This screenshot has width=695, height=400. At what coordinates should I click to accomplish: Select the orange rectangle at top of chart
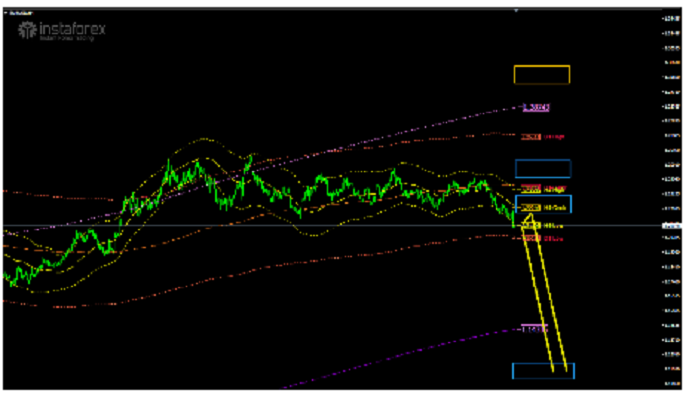[x=541, y=74]
